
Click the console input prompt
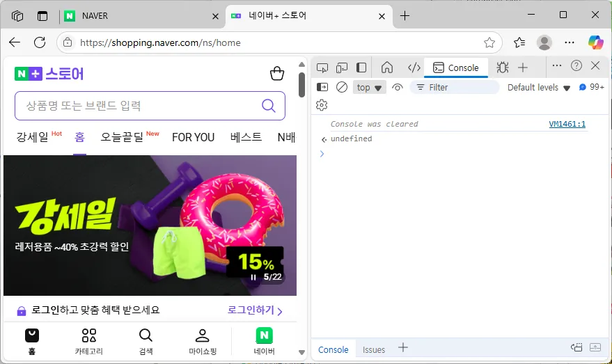457,154
